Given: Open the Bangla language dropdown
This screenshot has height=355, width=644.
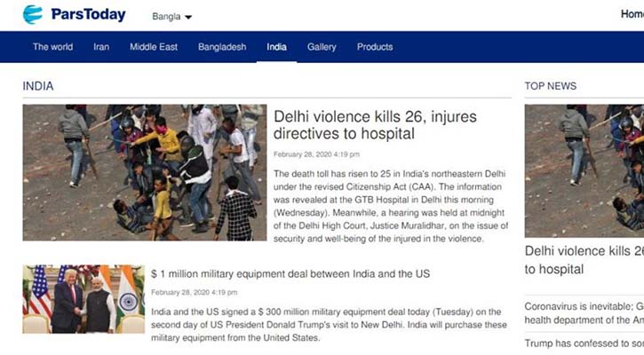Looking at the screenshot, I should (171, 16).
